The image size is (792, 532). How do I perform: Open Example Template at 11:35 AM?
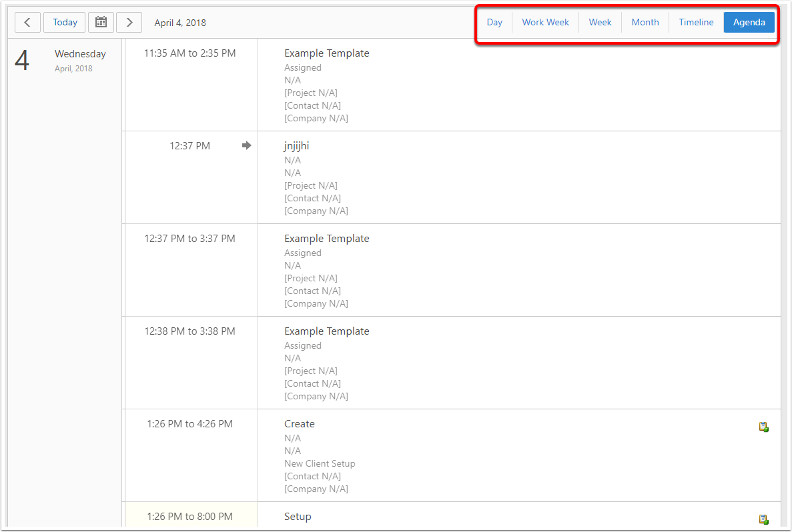(x=327, y=53)
